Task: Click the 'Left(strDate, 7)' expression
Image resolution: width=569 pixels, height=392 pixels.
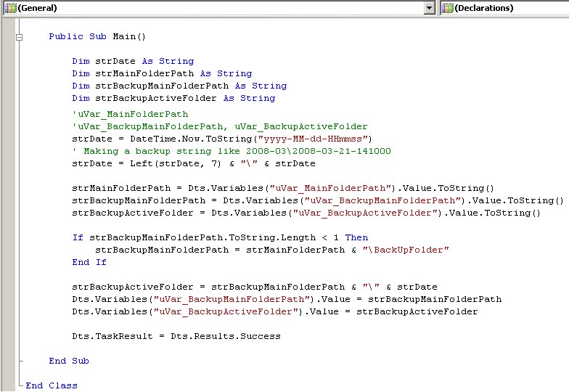Action: coord(176,163)
